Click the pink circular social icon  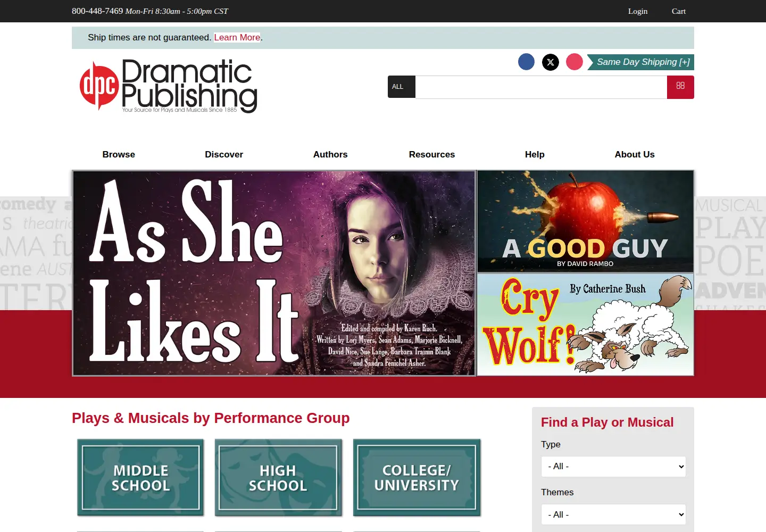coord(574,62)
